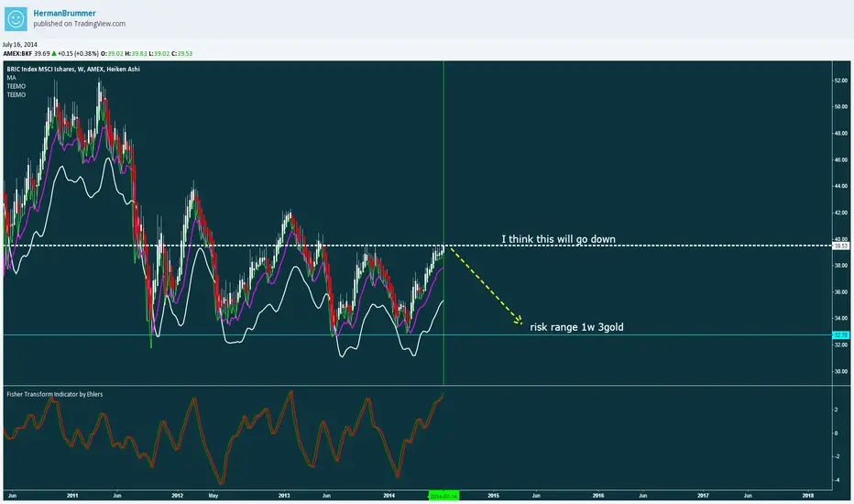Click the cyan 32.78 price level tag
Viewport: 854px width, 504px height.
pos(841,335)
